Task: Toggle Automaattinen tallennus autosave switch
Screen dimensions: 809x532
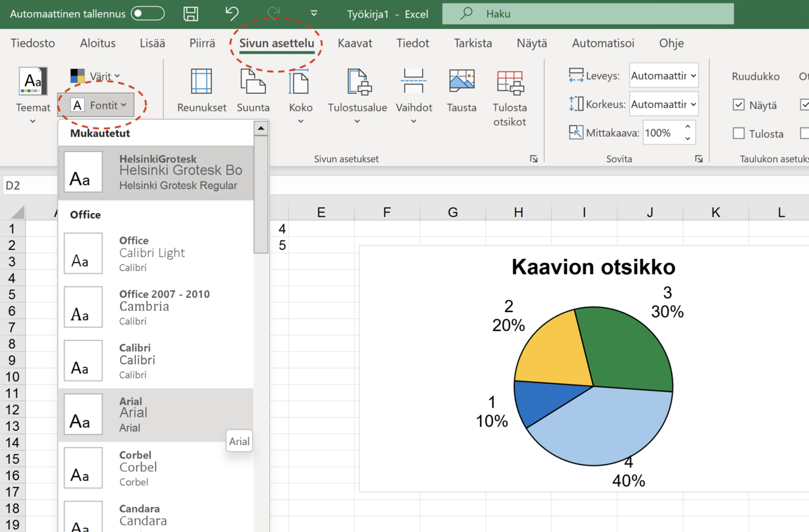Action: pyautogui.click(x=148, y=13)
